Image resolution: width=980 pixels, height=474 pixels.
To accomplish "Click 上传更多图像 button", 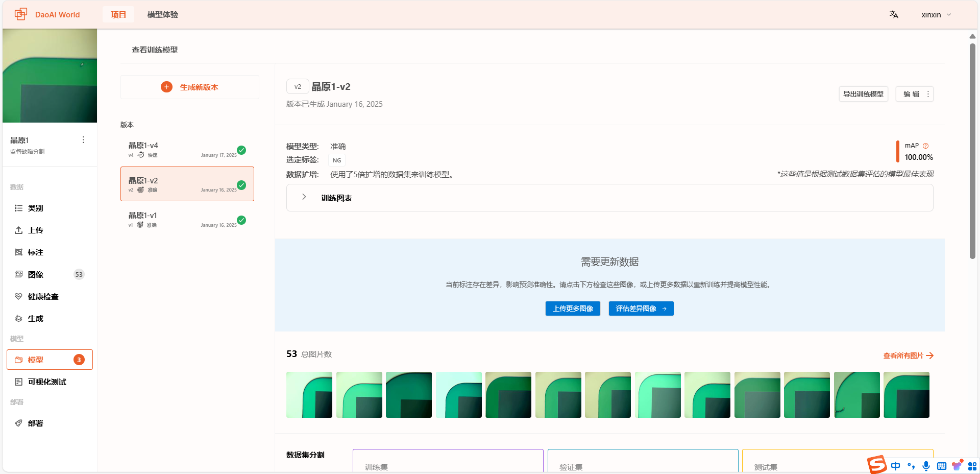I will (573, 309).
